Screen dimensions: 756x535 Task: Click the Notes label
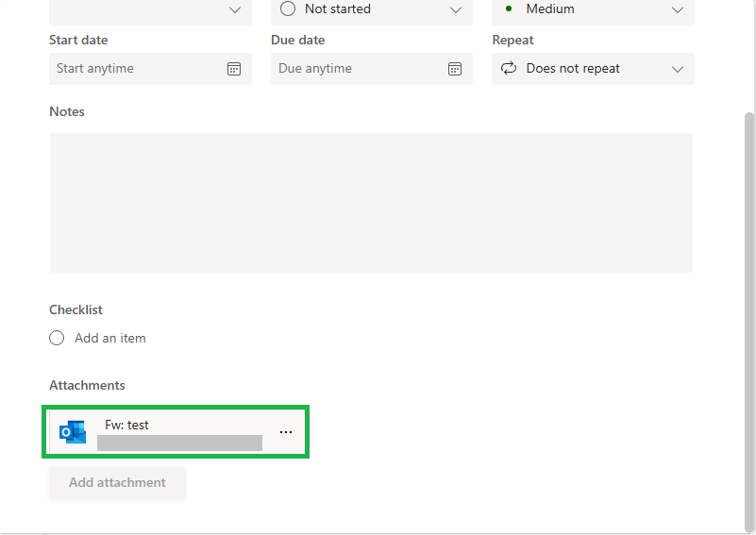pos(67,111)
